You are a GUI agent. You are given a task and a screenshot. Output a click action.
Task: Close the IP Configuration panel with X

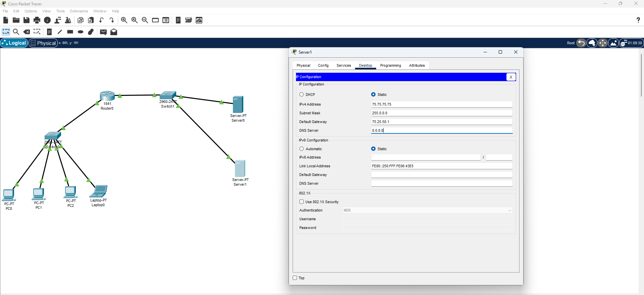pyautogui.click(x=511, y=77)
